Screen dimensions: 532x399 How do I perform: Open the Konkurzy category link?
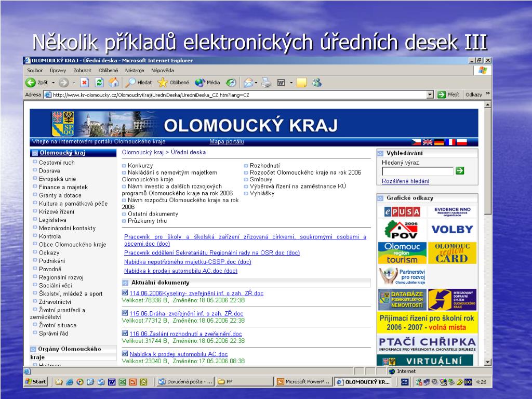coord(140,166)
